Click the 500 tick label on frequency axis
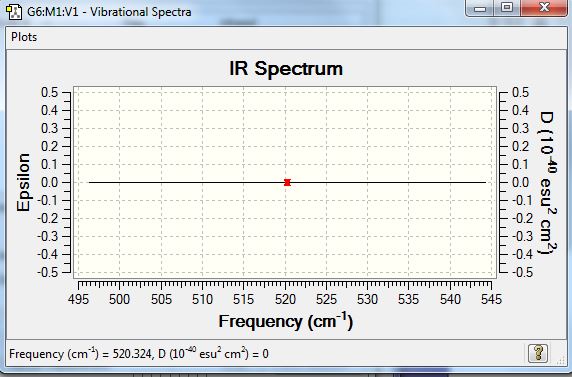The width and height of the screenshot is (572, 377). [x=119, y=299]
